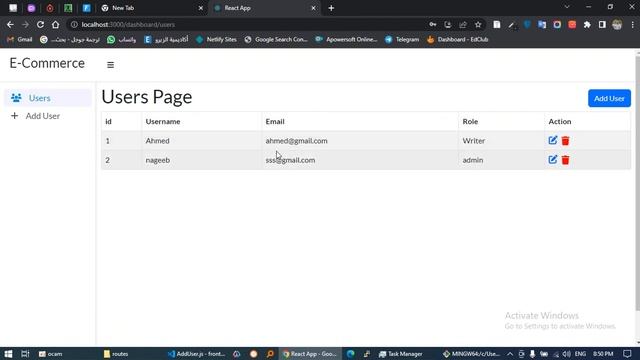Open the Extensions puzzle icon

pos(587,24)
